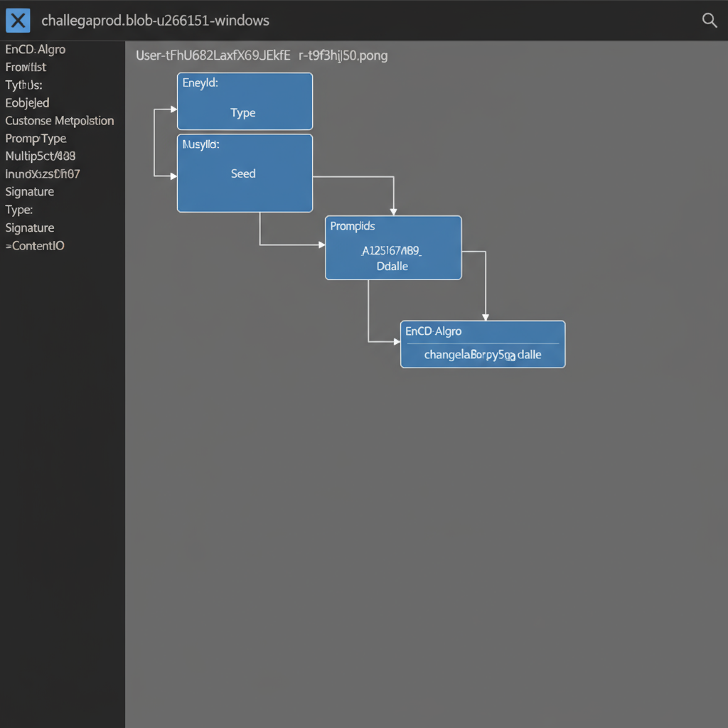Click the MultipSct/408 sidebar item
This screenshot has width=728, height=728.
click(41, 156)
